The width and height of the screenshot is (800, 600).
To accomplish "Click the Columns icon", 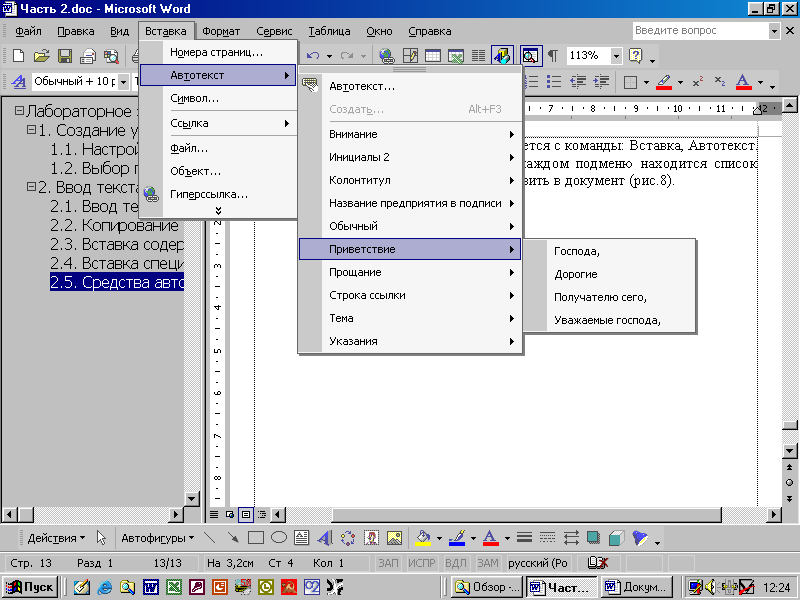I will click(479, 56).
